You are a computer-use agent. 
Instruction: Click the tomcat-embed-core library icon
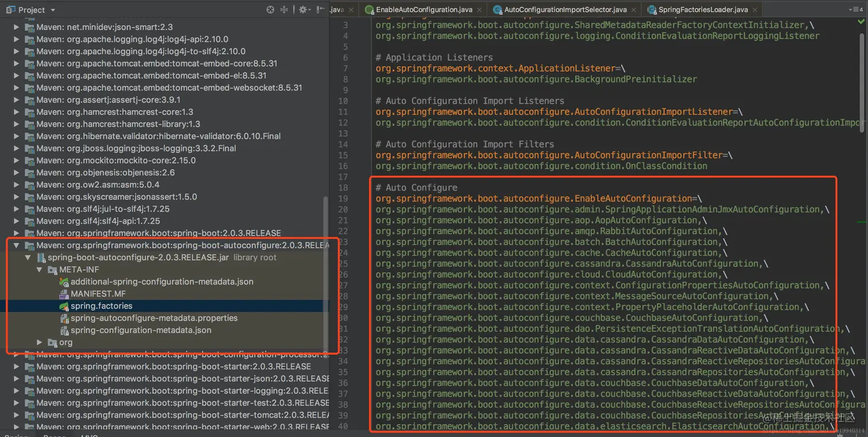pyautogui.click(x=30, y=63)
